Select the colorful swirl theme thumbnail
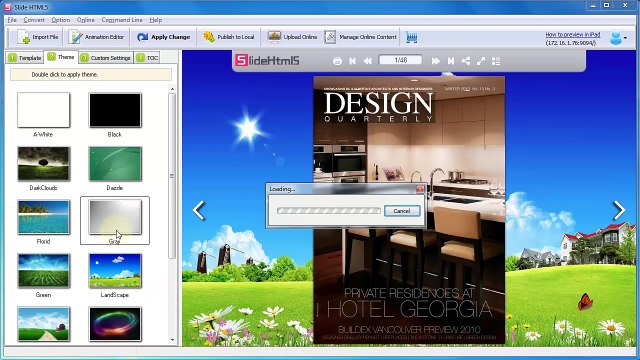This screenshot has width=640, height=360. pos(115,324)
